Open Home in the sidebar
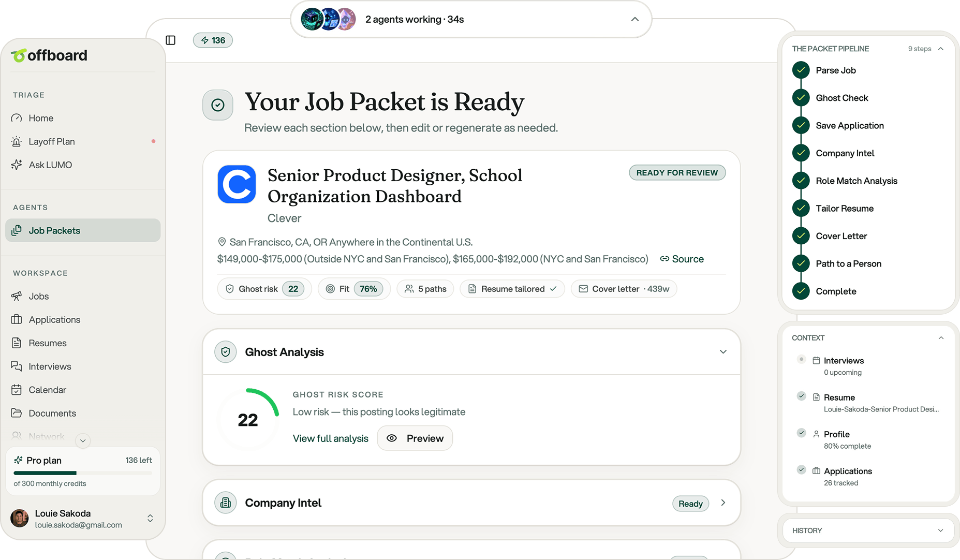The height and width of the screenshot is (560, 960). 83,118
